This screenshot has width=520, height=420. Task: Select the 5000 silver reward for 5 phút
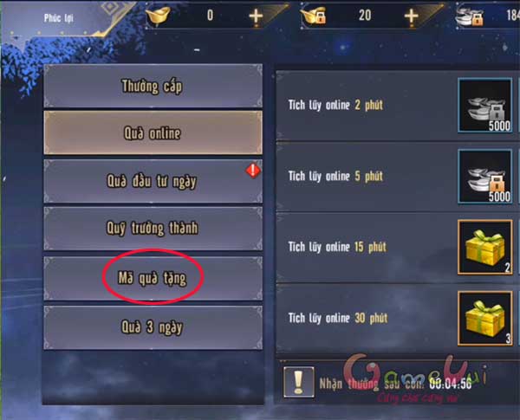(x=484, y=176)
